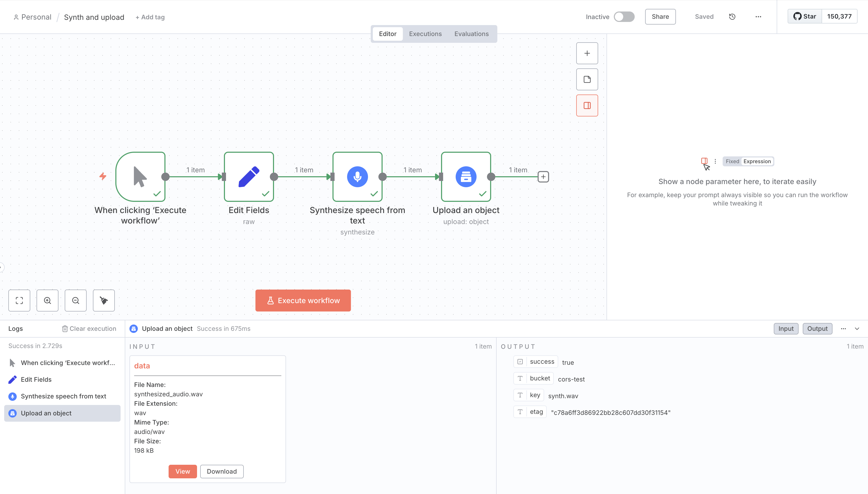Open workflow version history

pyautogui.click(x=732, y=17)
